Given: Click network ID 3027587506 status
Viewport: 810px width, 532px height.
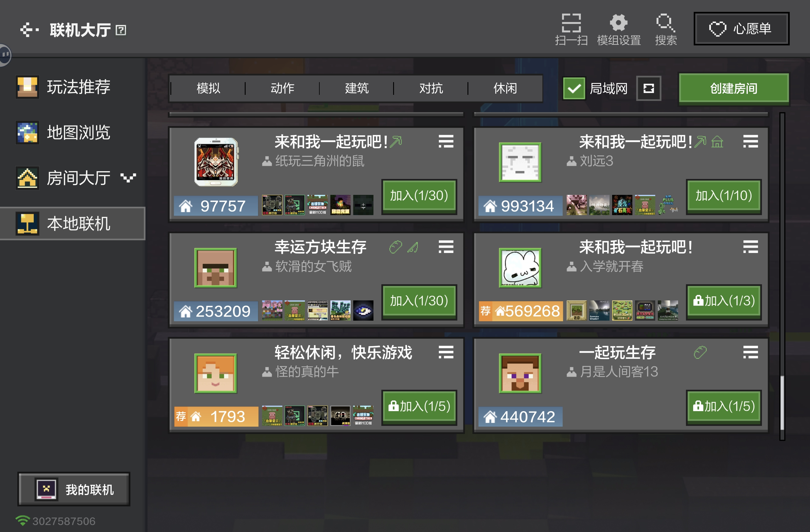Looking at the screenshot, I should click(56, 521).
